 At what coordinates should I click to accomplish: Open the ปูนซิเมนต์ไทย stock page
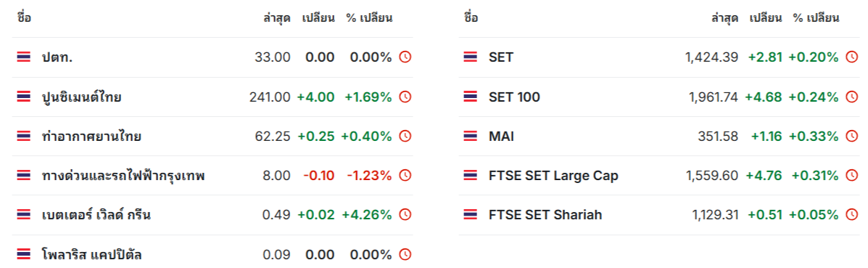click(82, 97)
